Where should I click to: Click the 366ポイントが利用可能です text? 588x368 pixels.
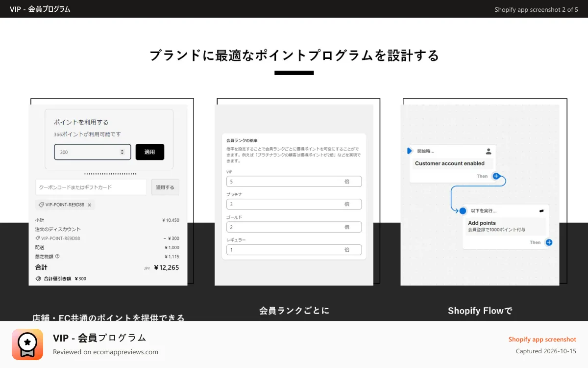click(x=87, y=134)
